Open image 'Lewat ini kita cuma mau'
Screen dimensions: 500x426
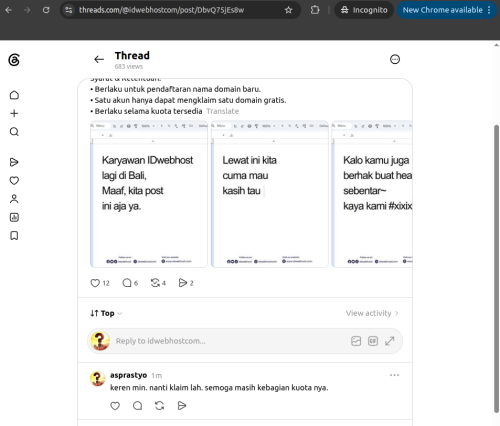click(270, 194)
